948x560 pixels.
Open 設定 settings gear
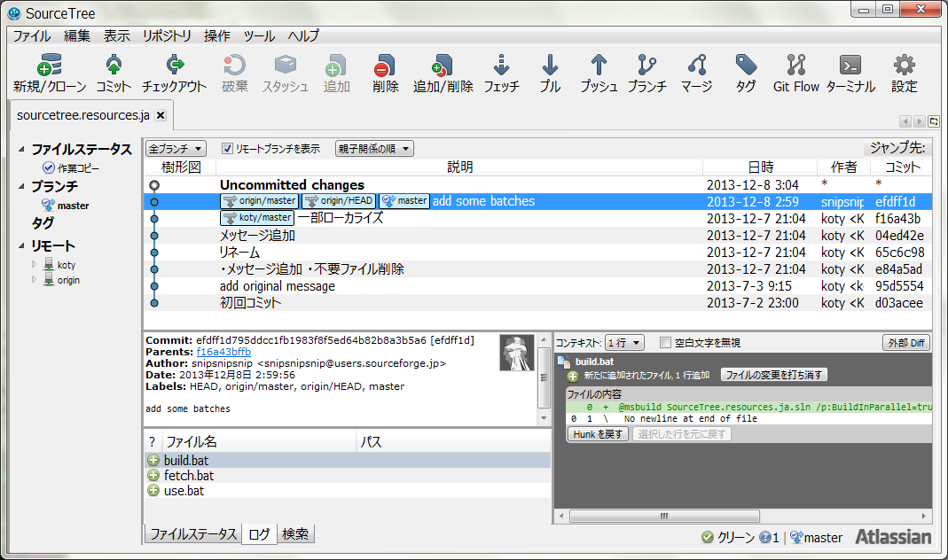coord(905,66)
